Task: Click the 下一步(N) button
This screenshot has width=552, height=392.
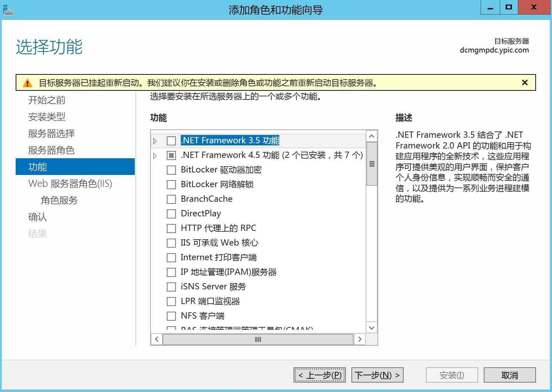Action: click(x=377, y=375)
